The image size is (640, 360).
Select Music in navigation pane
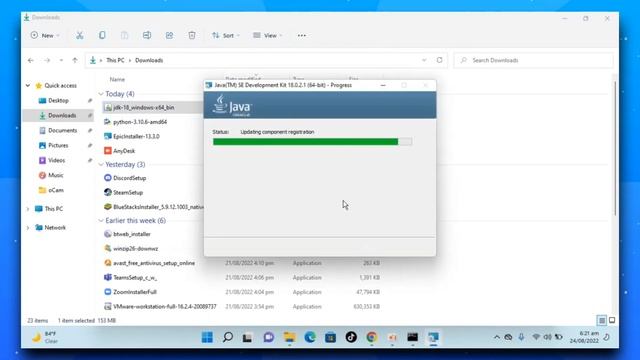coord(56,175)
